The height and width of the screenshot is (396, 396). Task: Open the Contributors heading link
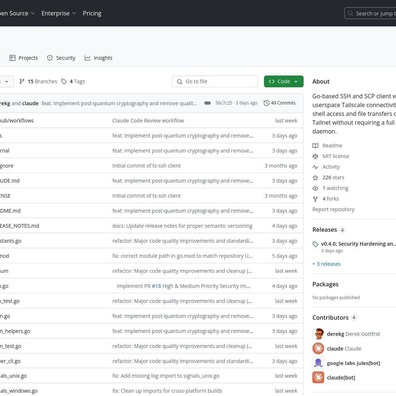tap(330, 318)
